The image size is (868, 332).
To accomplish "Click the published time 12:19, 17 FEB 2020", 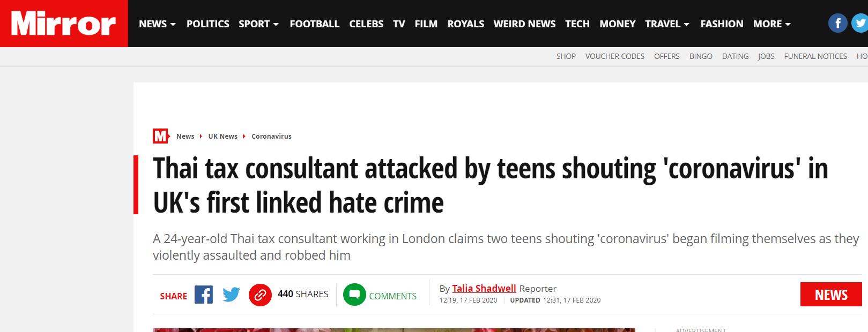I will coord(469,300).
